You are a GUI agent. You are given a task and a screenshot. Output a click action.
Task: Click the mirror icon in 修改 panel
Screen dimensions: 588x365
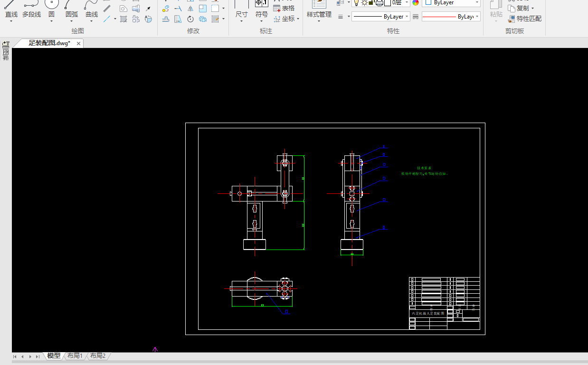190,9
